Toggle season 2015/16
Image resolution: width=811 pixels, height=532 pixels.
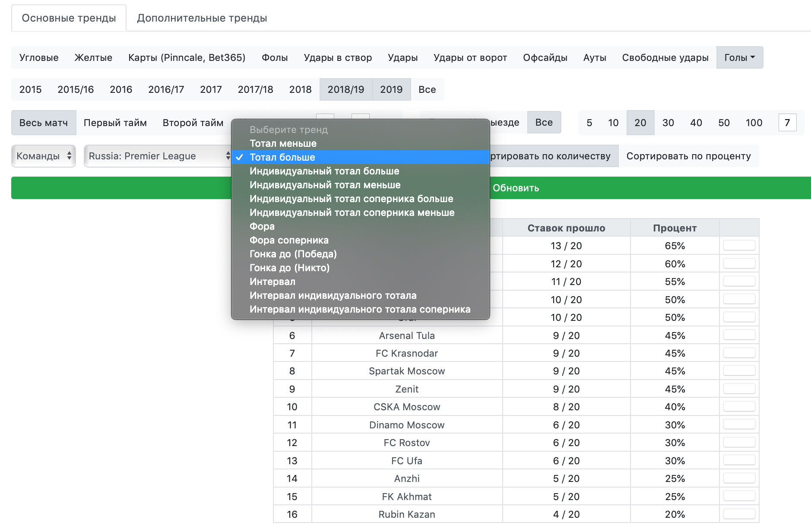coord(76,89)
